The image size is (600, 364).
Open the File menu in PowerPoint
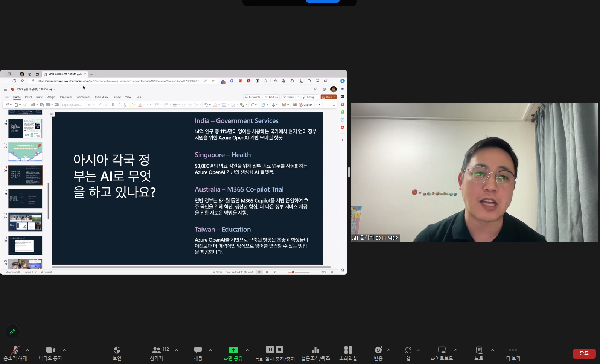click(x=7, y=97)
